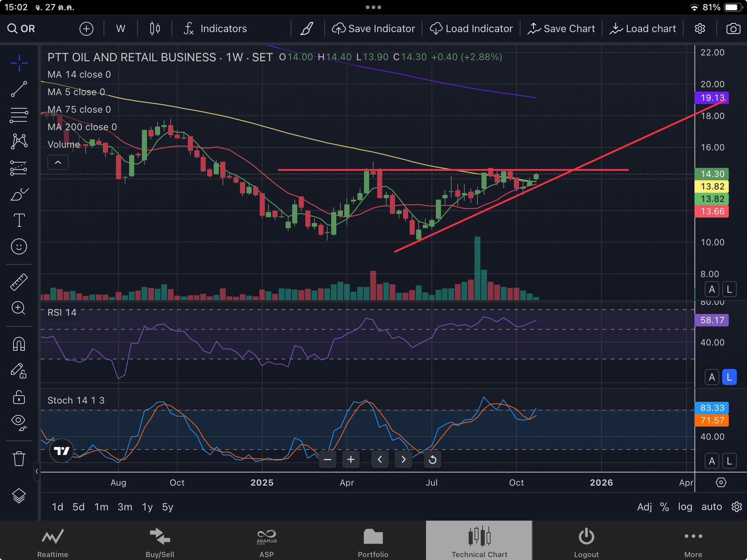Open the forecasting and position tool
This screenshot has width=747, height=560.
(19, 168)
